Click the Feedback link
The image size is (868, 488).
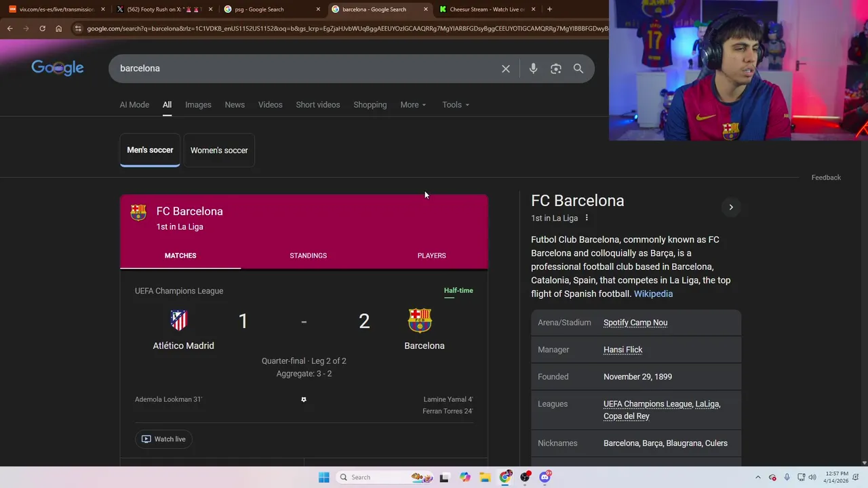point(826,178)
